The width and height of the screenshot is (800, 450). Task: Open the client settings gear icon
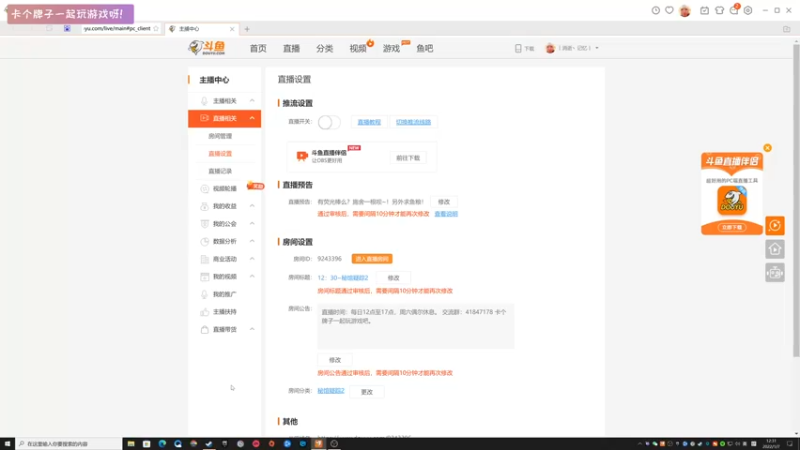click(748, 10)
